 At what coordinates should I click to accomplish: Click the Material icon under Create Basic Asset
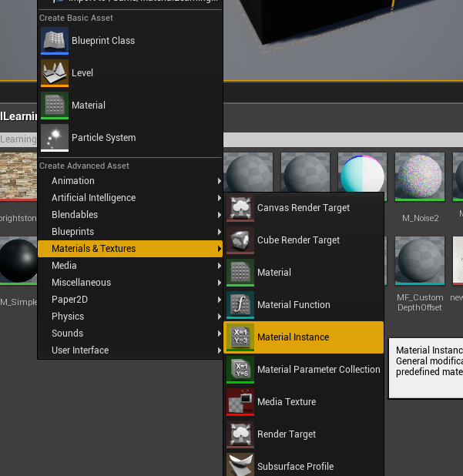[55, 106]
